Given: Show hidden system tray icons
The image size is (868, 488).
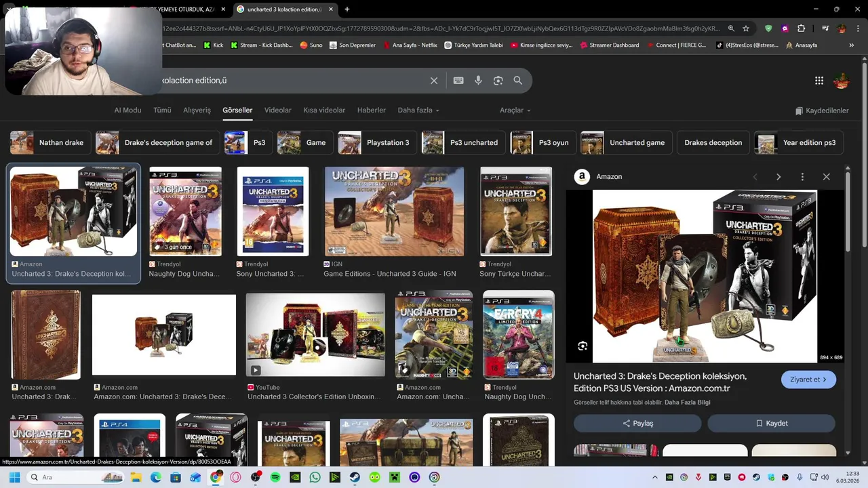Looking at the screenshot, I should pyautogui.click(x=654, y=477).
